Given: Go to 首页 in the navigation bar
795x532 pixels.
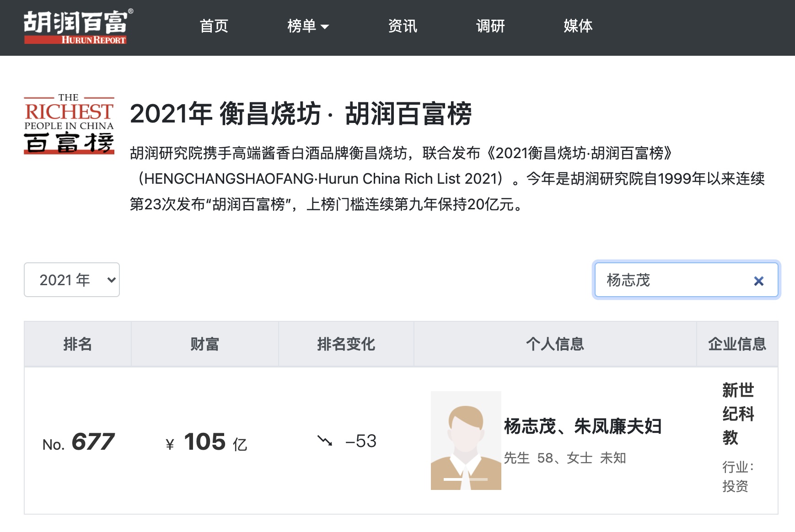Looking at the screenshot, I should coord(214,26).
